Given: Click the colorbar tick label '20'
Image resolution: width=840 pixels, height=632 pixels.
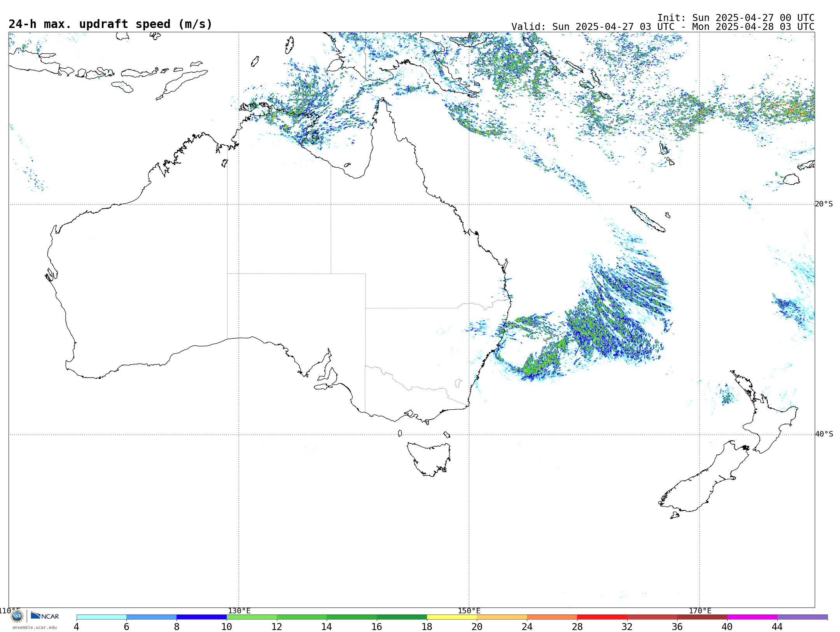Looking at the screenshot, I should [x=477, y=627].
